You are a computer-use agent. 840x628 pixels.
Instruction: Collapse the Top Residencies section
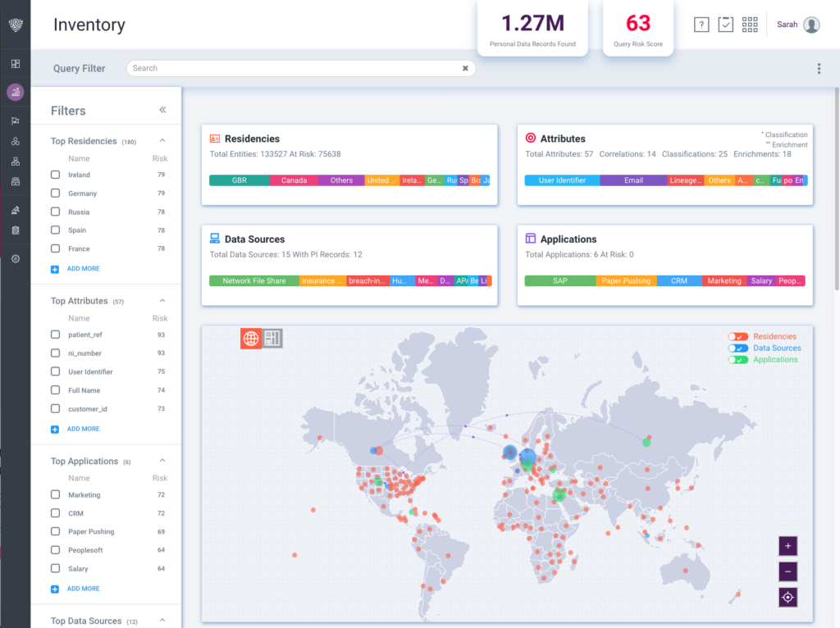click(162, 139)
